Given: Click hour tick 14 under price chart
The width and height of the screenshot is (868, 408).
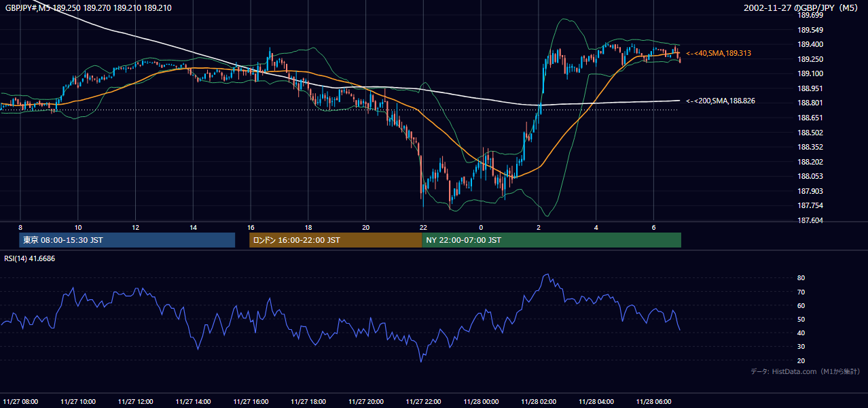Looking at the screenshot, I should click(194, 227).
